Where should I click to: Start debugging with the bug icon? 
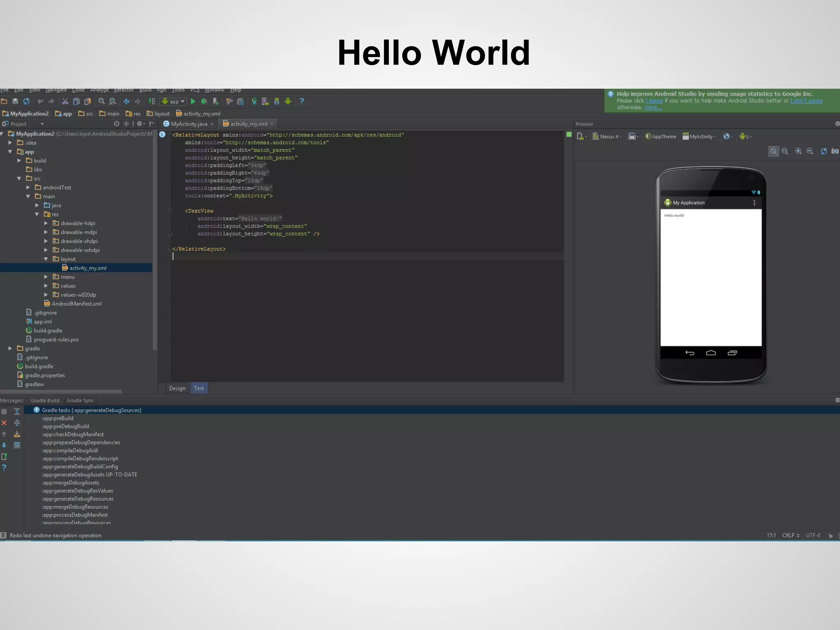204,101
